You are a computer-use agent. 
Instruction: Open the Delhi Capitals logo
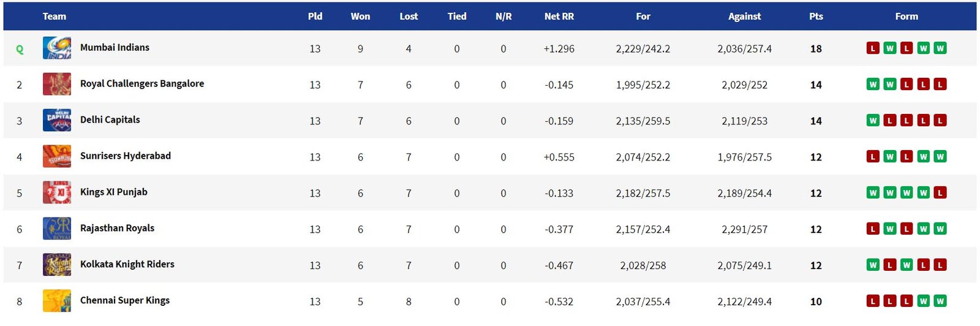click(57, 120)
